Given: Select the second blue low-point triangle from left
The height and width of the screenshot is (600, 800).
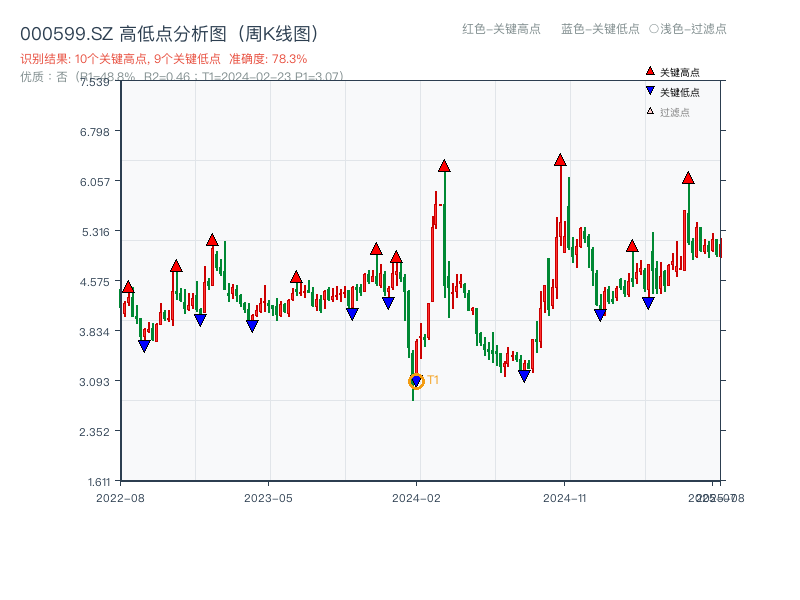Looking at the screenshot, I should (x=200, y=320).
